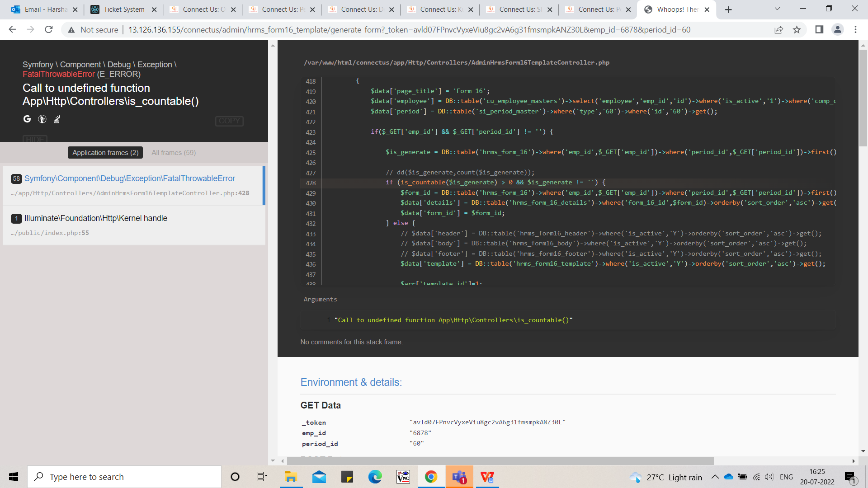This screenshot has width=868, height=488.
Task: Search the error on Stack Overflow
Action: coord(57,119)
